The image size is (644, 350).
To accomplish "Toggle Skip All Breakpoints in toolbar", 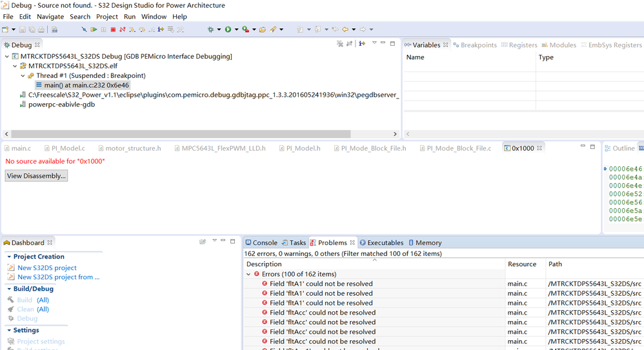I will click(x=84, y=30).
